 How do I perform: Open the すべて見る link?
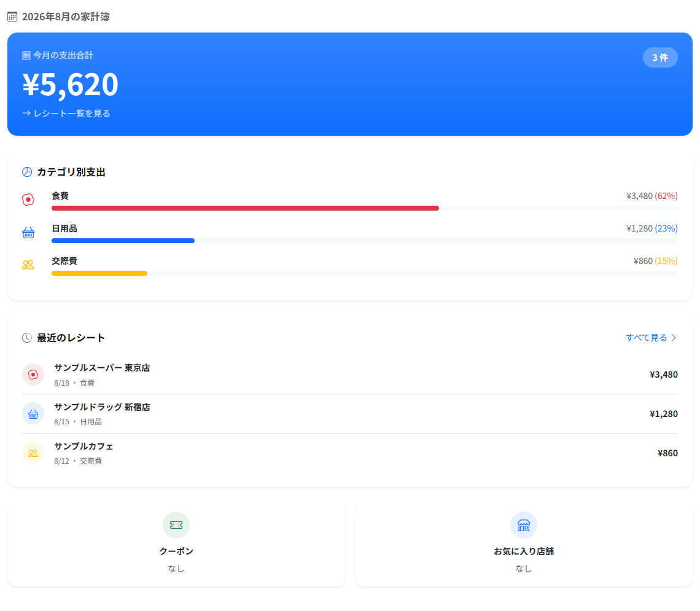coord(651,338)
